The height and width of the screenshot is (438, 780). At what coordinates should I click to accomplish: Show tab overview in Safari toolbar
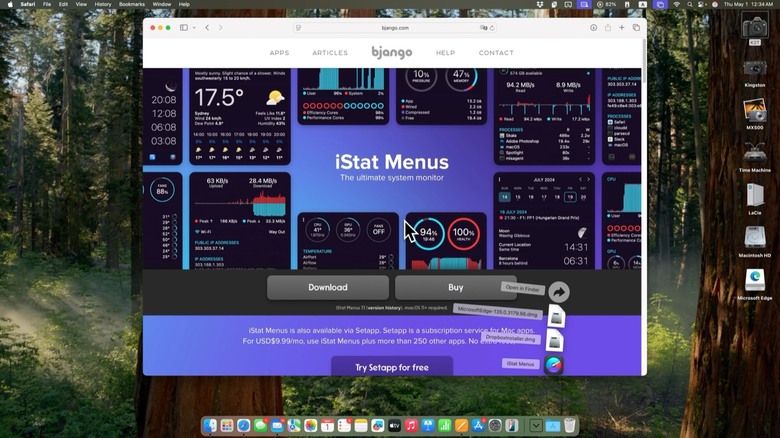636,28
